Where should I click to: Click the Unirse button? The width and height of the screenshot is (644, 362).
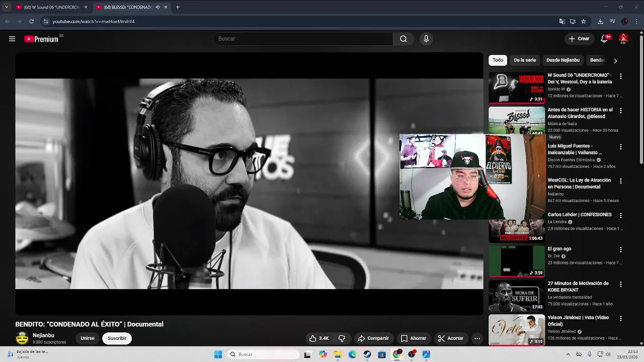(x=88, y=338)
